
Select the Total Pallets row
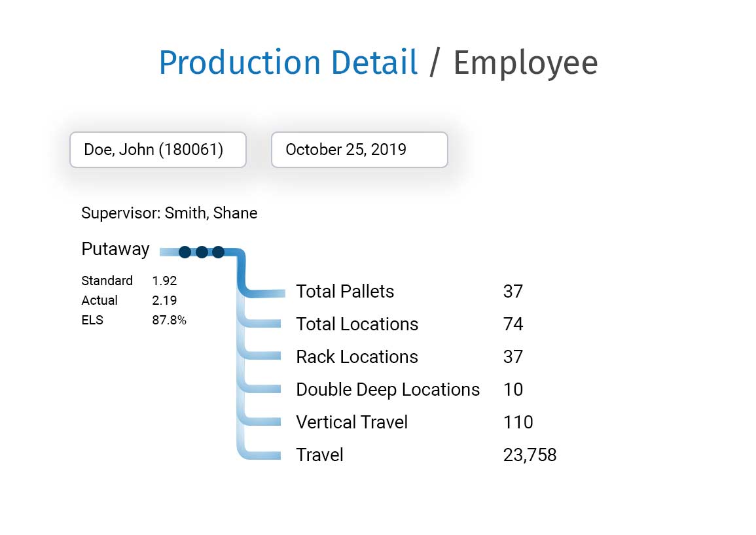click(x=345, y=291)
